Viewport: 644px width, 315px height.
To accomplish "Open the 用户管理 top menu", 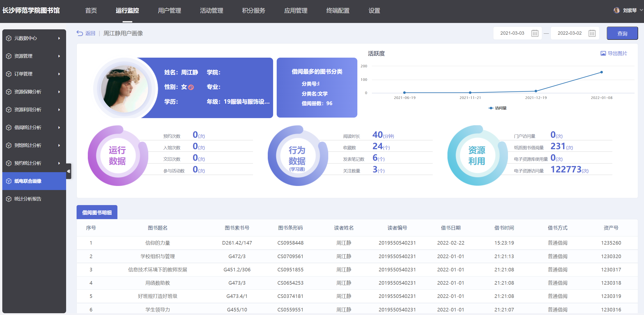I will coord(169,10).
